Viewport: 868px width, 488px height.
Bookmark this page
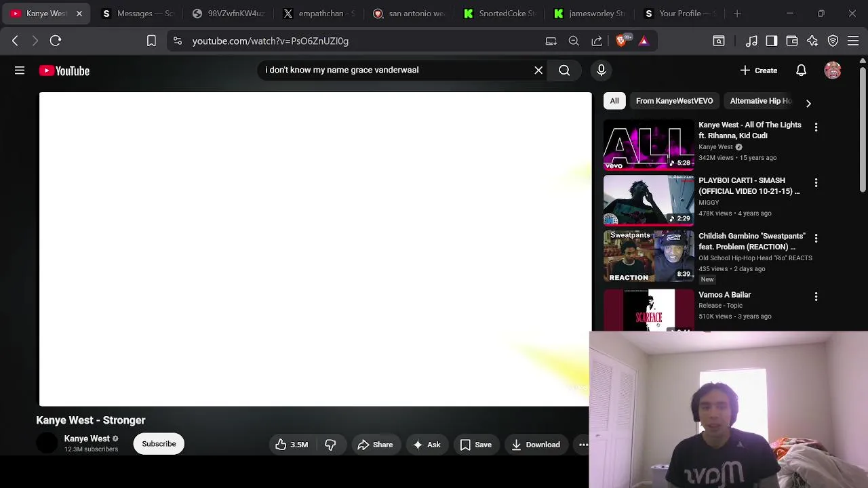point(151,41)
